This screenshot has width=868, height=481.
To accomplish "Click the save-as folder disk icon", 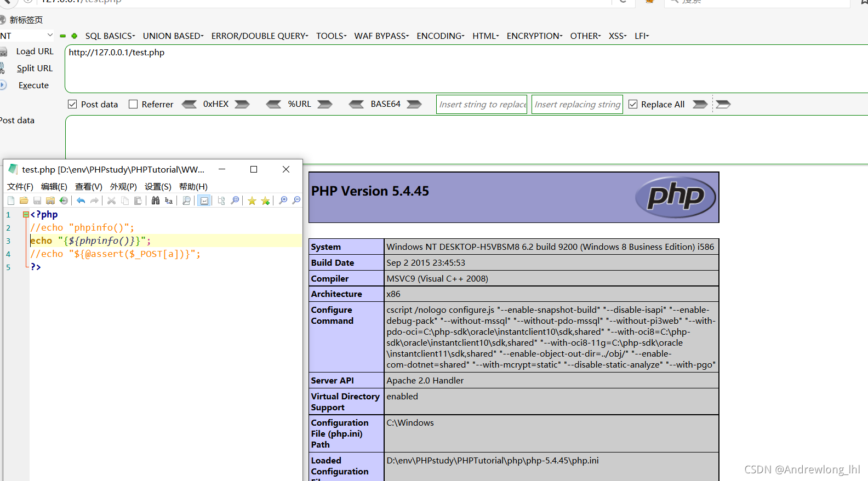I will (50, 201).
